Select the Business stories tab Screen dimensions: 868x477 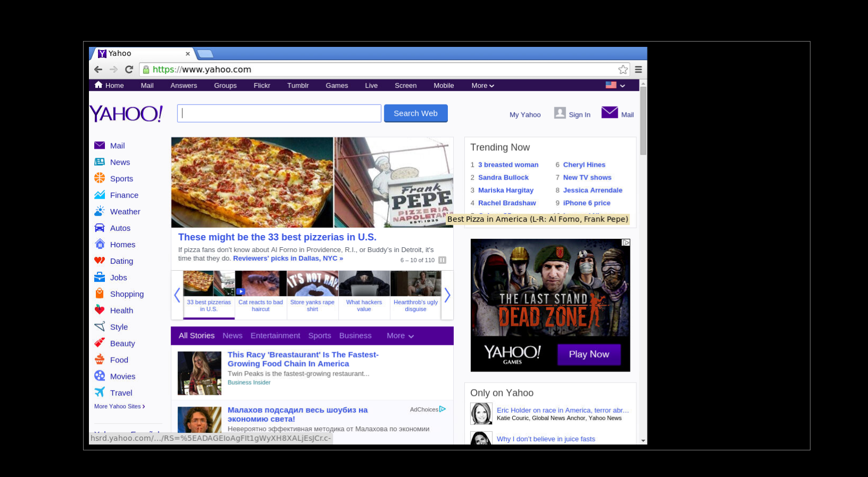pyautogui.click(x=355, y=336)
